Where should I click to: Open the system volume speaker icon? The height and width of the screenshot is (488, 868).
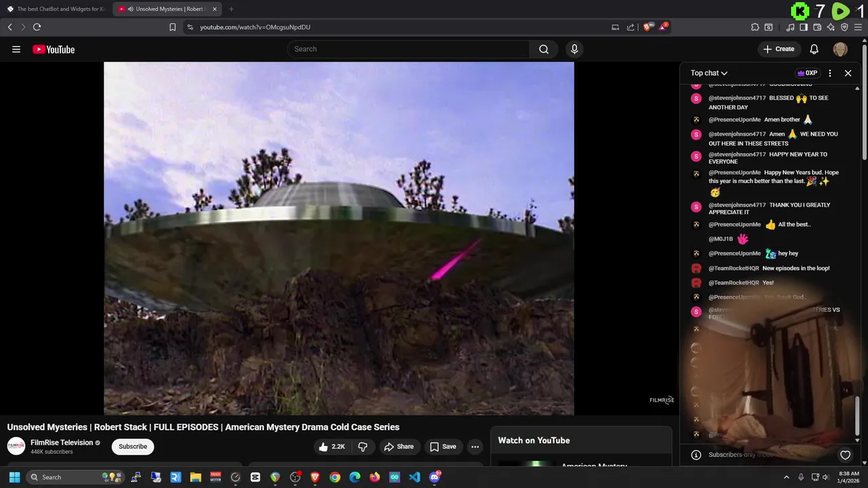tap(825, 477)
